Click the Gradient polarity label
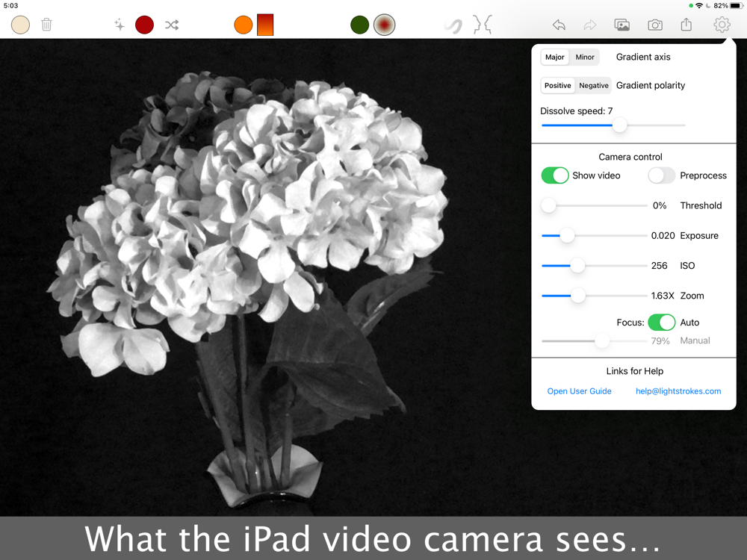 [651, 85]
